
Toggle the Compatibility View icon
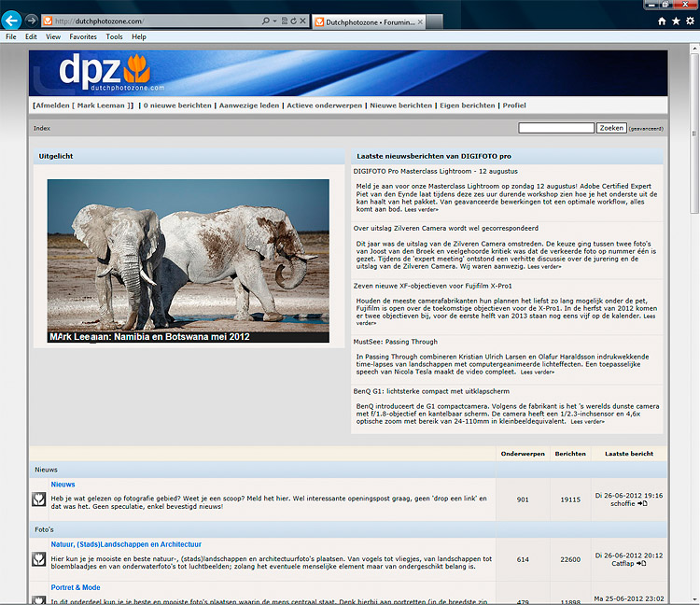pos(285,21)
